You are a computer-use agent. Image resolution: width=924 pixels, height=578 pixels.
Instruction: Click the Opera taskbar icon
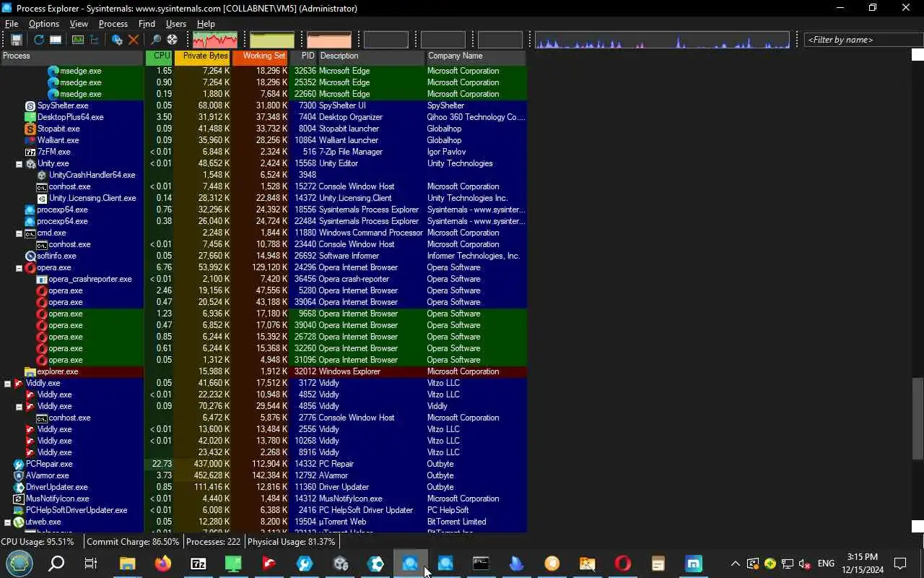[x=622, y=564]
